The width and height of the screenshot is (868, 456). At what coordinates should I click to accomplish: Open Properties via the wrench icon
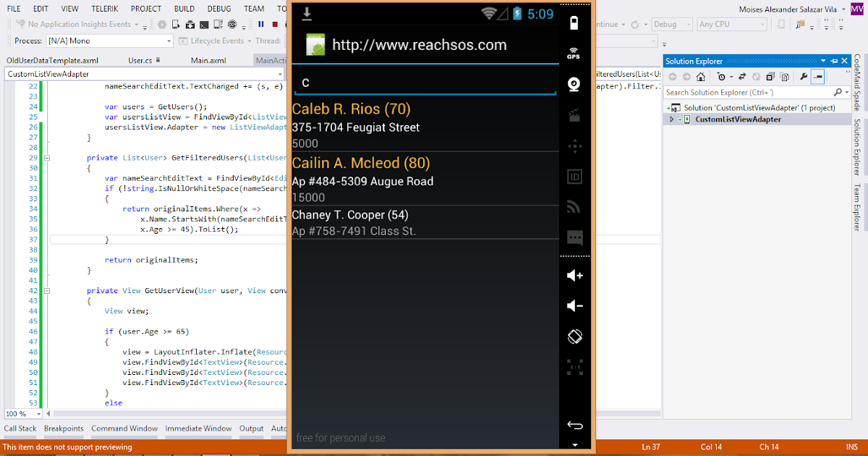click(803, 76)
